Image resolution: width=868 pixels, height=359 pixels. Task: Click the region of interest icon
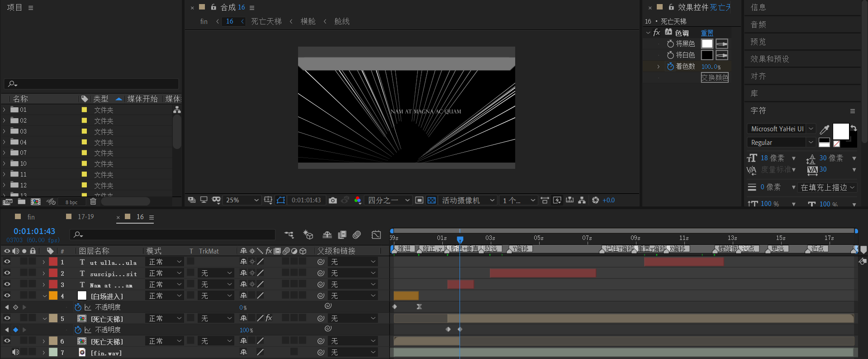419,200
